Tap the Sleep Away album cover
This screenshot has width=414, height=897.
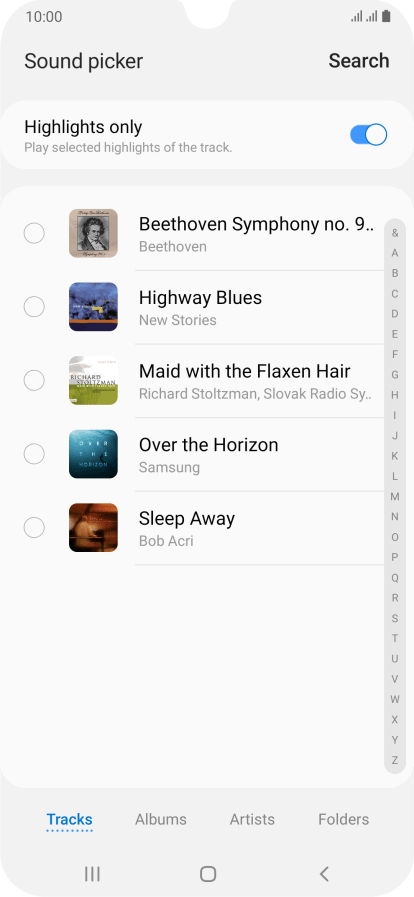click(93, 527)
